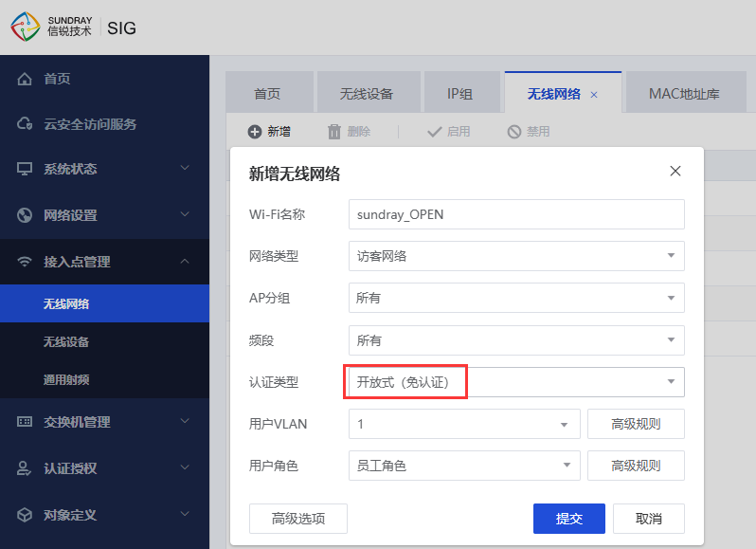Click the 高级选项 button
This screenshot has height=549, width=756.
point(298,519)
